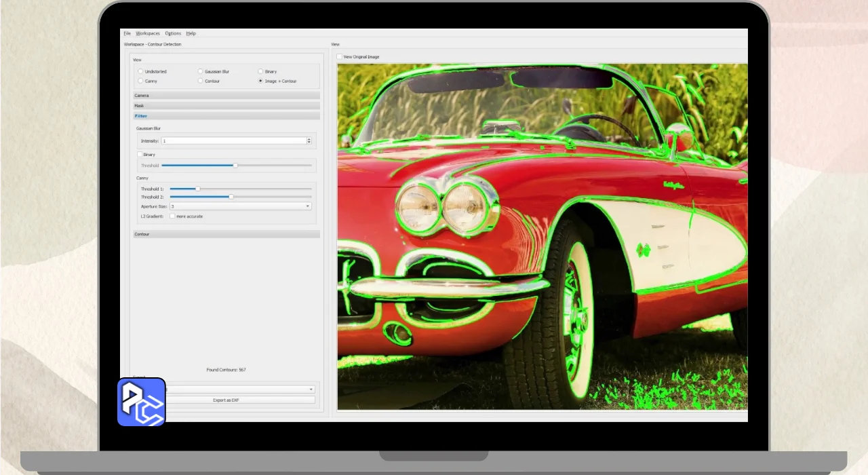Toggle the View Original Image checkbox
Screen dimensions: 868x475
(340, 57)
